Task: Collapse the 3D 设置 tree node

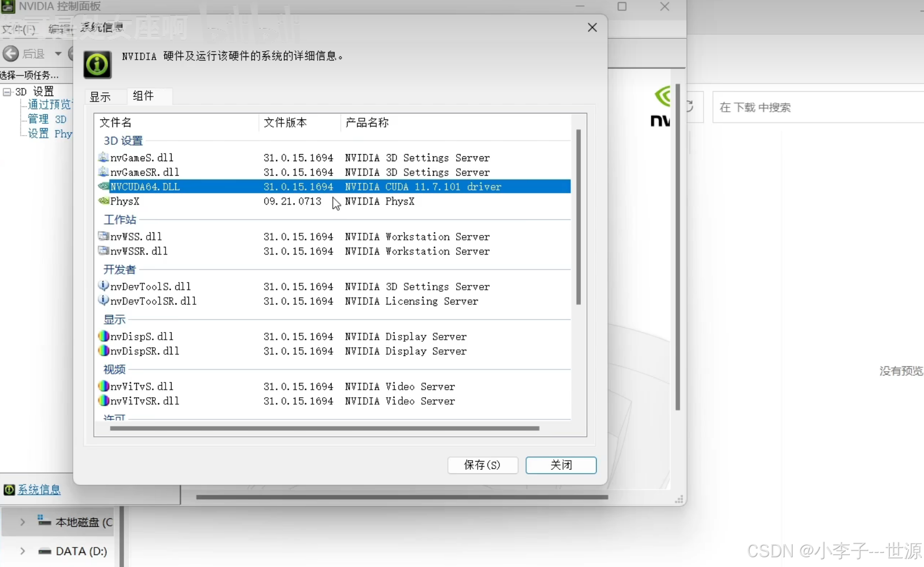Action: point(7,92)
